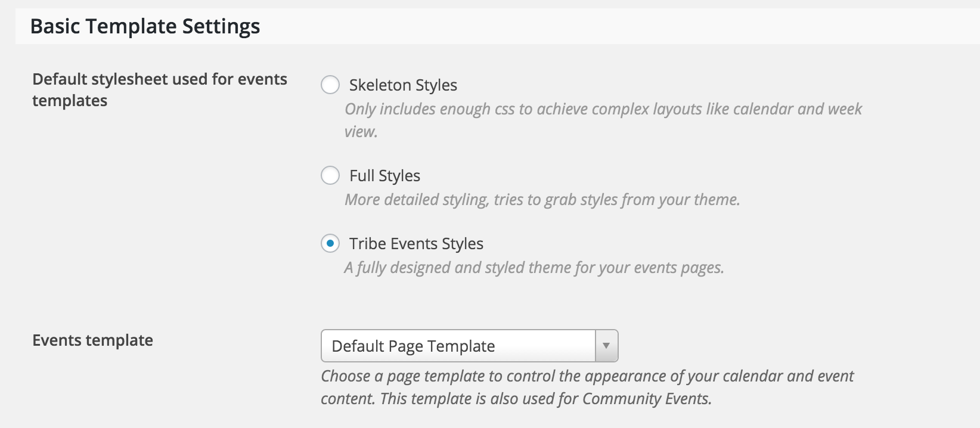Click the "Events template" field label
Viewport: 980px width, 428px height.
pos(92,340)
